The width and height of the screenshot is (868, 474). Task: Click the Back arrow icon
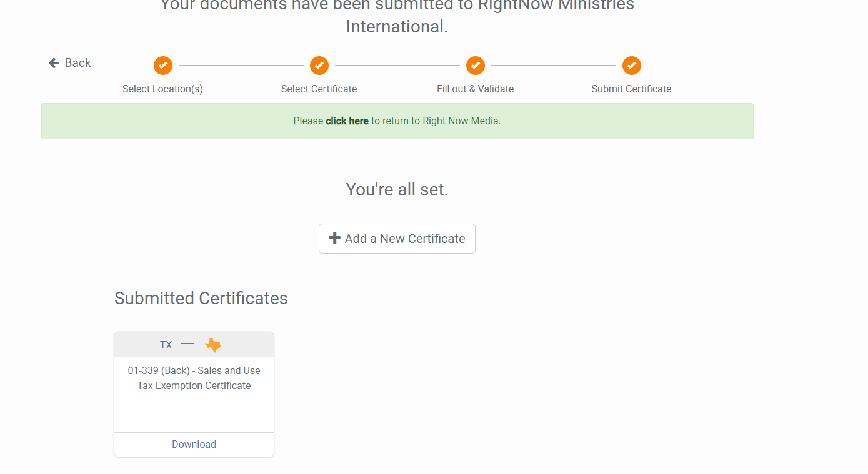[54, 63]
